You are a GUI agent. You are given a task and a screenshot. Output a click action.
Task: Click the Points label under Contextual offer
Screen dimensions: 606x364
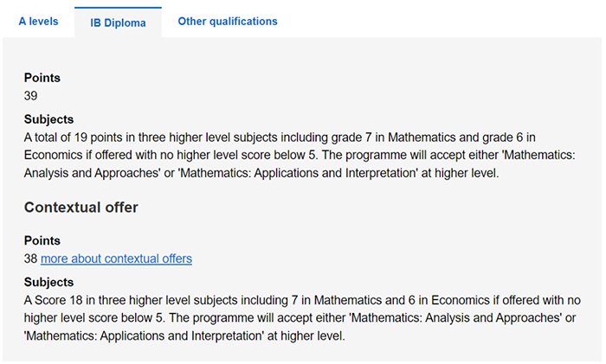[42, 240]
